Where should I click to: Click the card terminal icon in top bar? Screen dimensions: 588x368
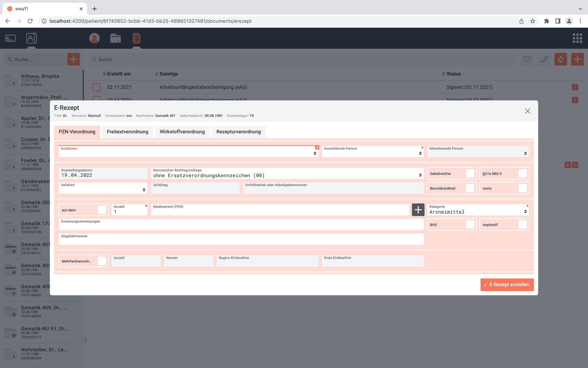(x=10, y=38)
